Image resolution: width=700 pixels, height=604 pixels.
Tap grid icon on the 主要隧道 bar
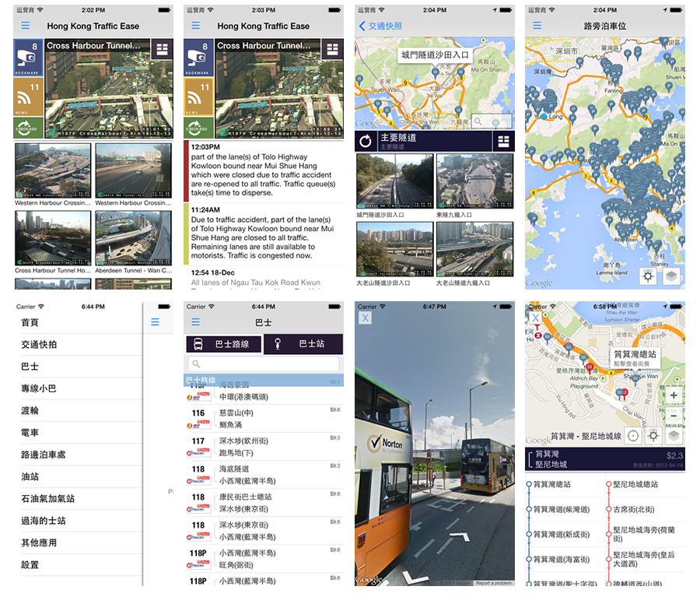503,141
